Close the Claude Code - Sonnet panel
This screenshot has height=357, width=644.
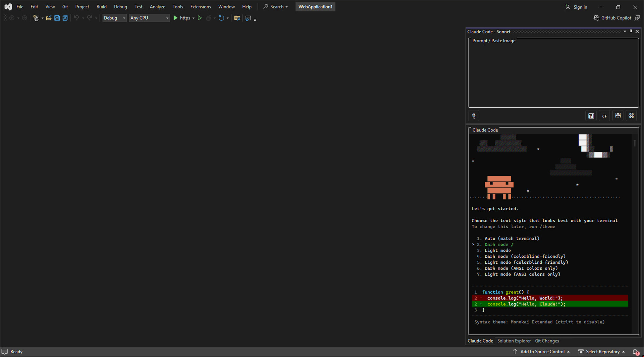click(637, 32)
